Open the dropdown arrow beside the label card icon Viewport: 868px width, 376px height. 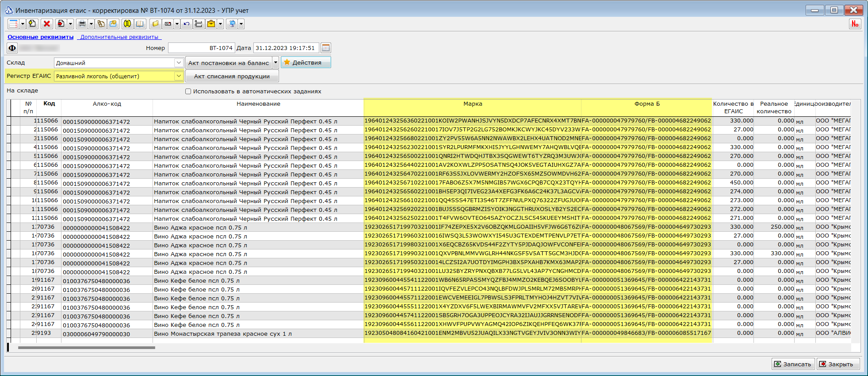[177, 24]
